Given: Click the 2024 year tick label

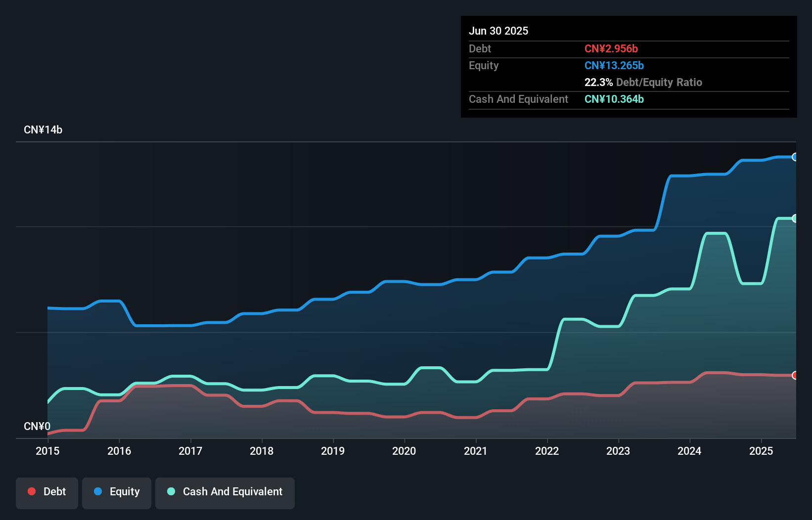Looking at the screenshot, I should pyautogui.click(x=689, y=451).
